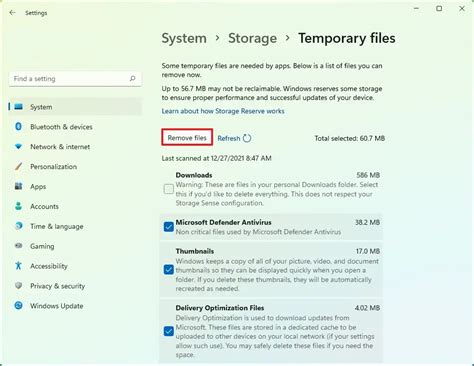
Task: Select Accessibility in sidebar
Action: (x=75, y=266)
